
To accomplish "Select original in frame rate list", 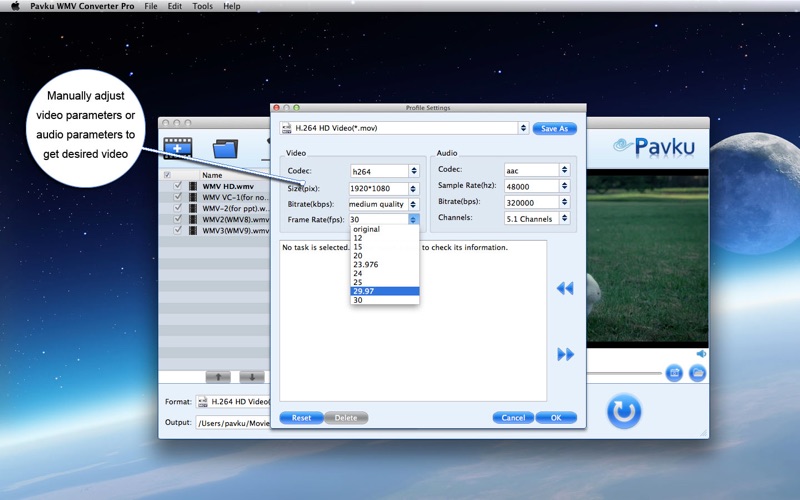I will (385, 229).
